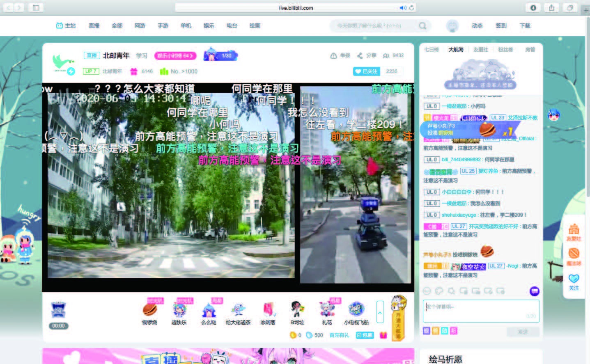Open the 网游 nav category

click(140, 25)
